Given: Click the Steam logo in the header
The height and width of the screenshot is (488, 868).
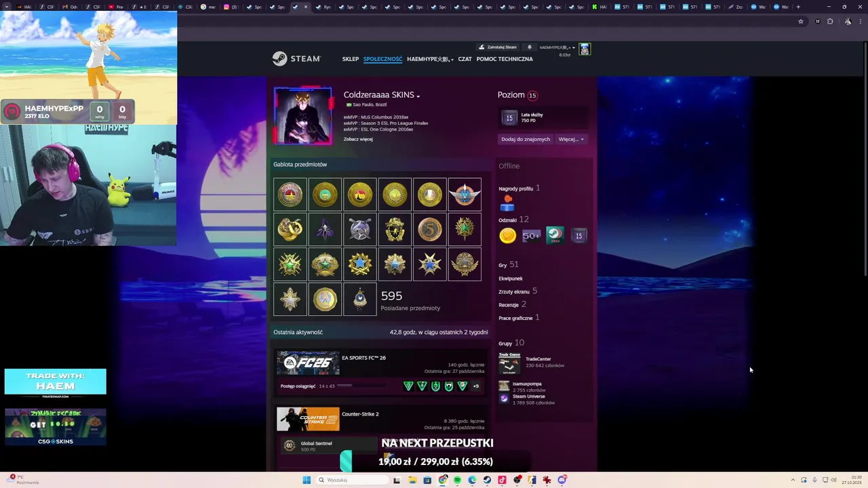Looking at the screenshot, I should point(296,59).
